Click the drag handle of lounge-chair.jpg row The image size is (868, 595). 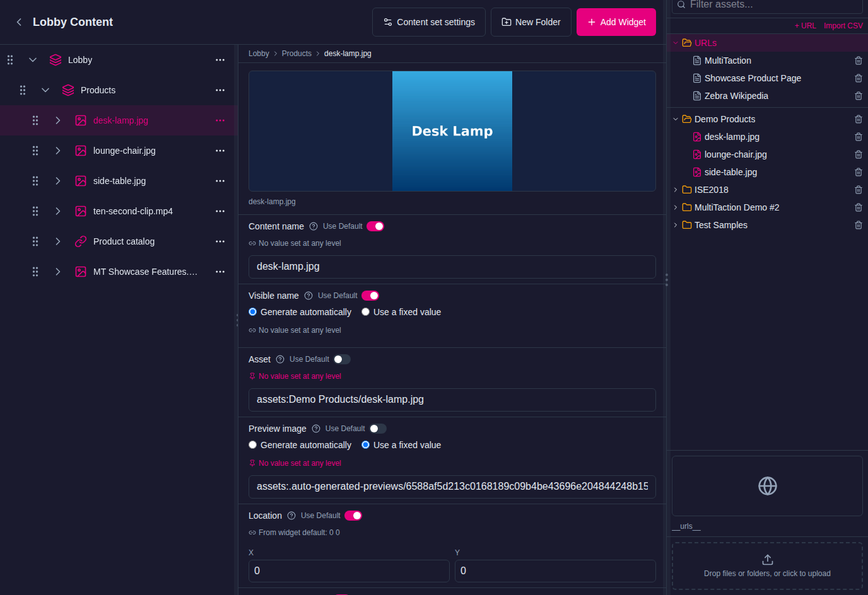(x=35, y=151)
